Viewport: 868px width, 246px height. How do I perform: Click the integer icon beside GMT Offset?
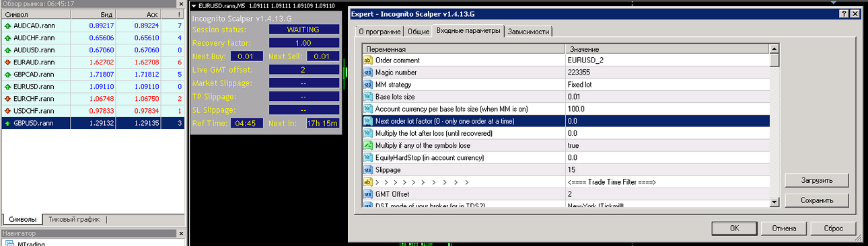click(x=367, y=194)
